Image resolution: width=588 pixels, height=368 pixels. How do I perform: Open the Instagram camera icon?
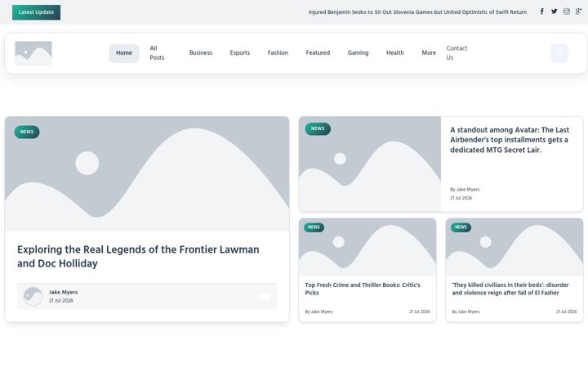(567, 11)
